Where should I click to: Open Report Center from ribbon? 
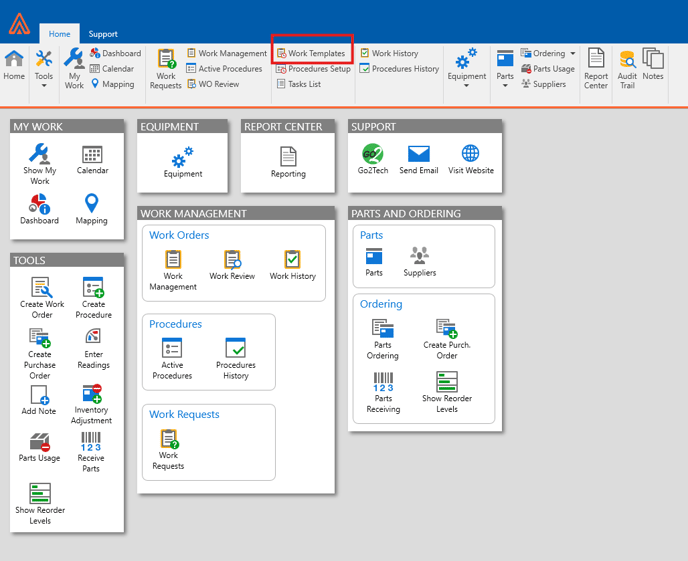[595, 69]
